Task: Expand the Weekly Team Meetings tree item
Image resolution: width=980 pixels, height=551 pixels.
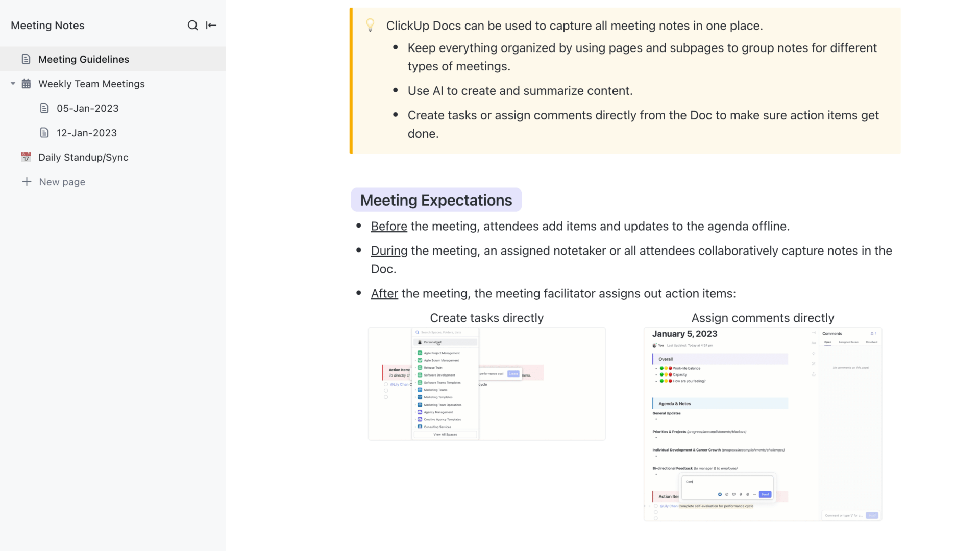Action: [12, 84]
